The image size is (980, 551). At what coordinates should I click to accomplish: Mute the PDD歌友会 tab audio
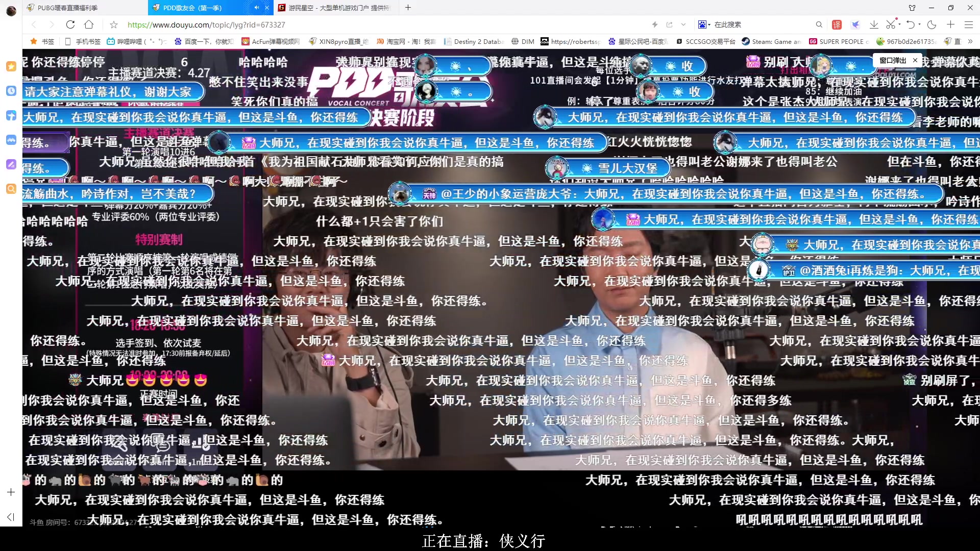pos(257,8)
